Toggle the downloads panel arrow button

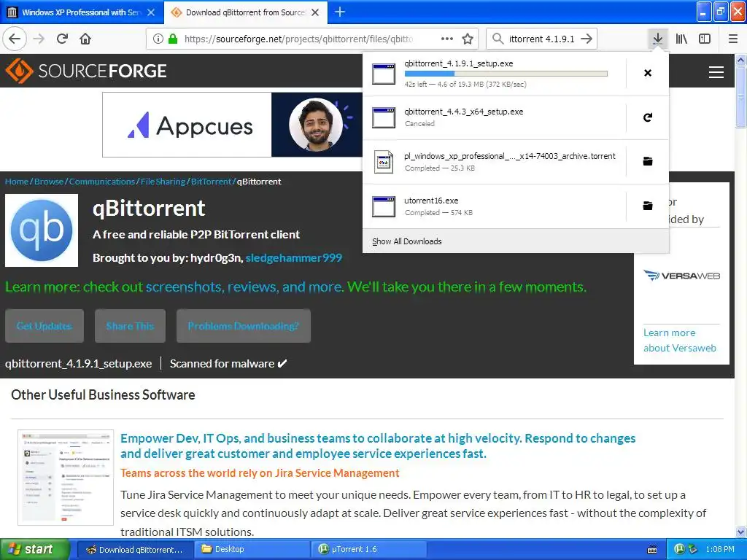click(x=657, y=39)
